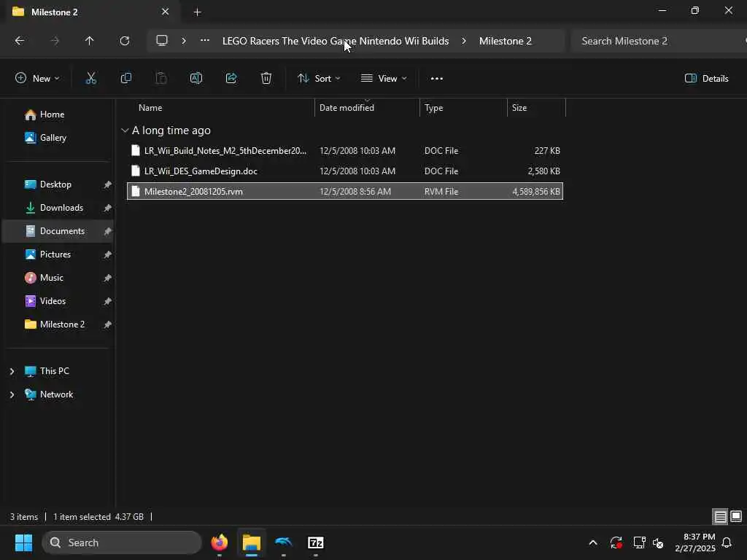Toggle the Details pane
Image resolution: width=747 pixels, height=560 pixels.
tap(706, 79)
